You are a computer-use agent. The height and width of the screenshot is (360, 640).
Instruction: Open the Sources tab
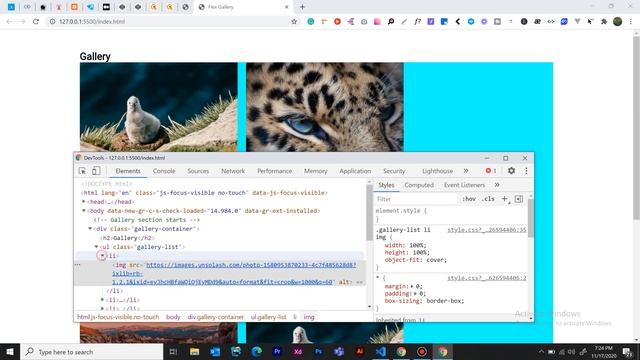click(198, 171)
